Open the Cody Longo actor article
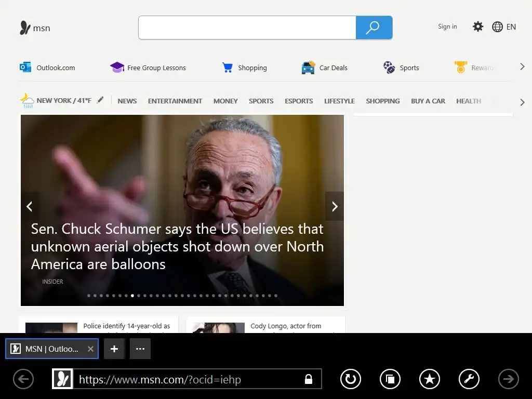The height and width of the screenshot is (399, 532). pyautogui.click(x=286, y=326)
